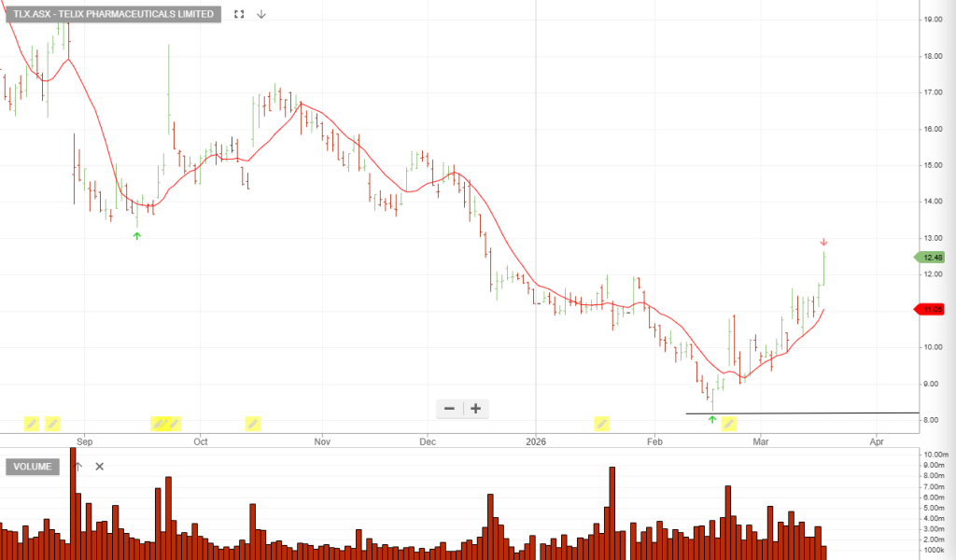This screenshot has width=956, height=560.
Task: Open the leftmost yellow note marker
Action: coord(31,424)
